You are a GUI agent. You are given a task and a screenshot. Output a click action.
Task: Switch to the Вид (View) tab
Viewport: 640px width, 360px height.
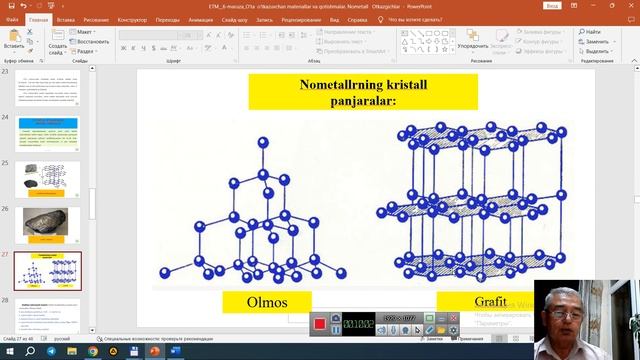334,20
